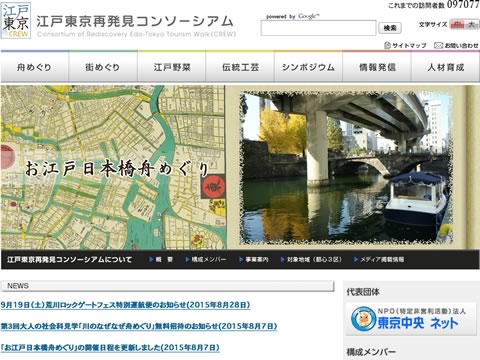The image size is (480, 360).
Task: Click the 構成メンバー sidebar heading
Action: pos(371,352)
